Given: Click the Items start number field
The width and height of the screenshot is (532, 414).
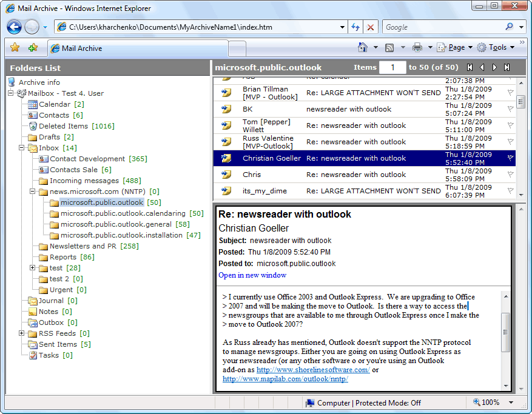Looking at the screenshot, I should pos(392,67).
